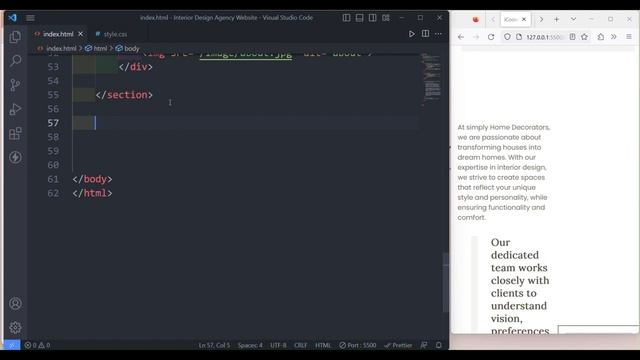Open notifications bell in status bar

point(438,345)
